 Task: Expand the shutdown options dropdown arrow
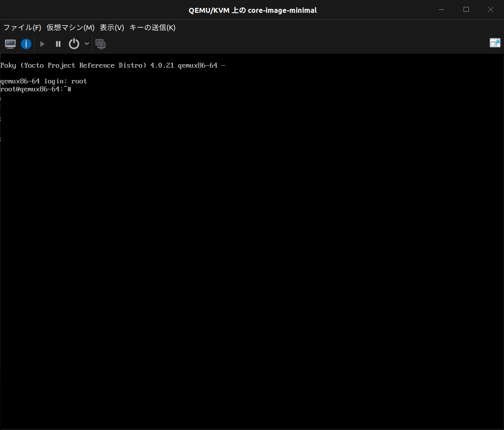[x=87, y=44]
